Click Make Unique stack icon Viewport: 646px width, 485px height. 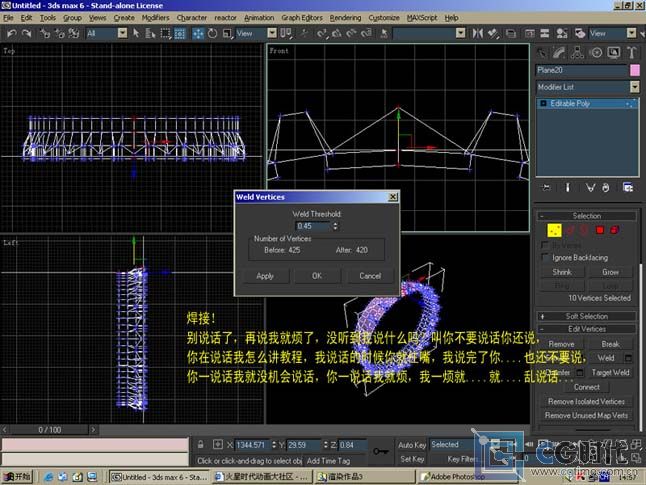coord(590,188)
